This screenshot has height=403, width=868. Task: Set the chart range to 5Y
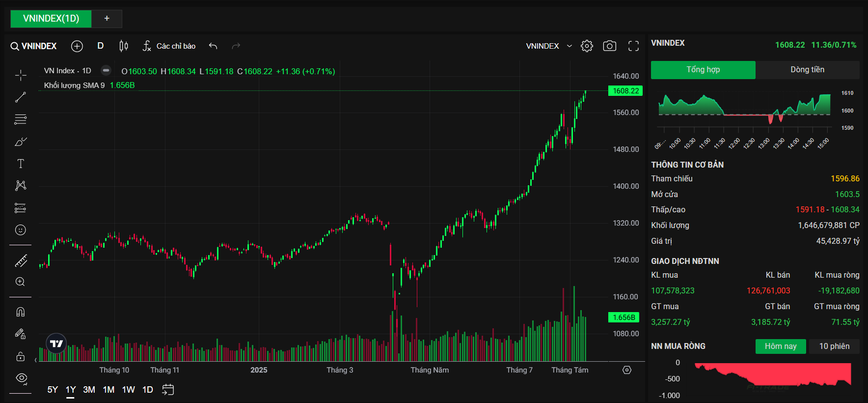[x=53, y=390]
